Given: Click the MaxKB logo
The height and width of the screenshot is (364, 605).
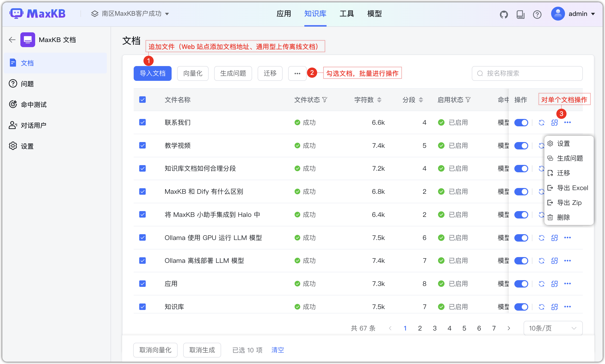Looking at the screenshot, I should 37,14.
